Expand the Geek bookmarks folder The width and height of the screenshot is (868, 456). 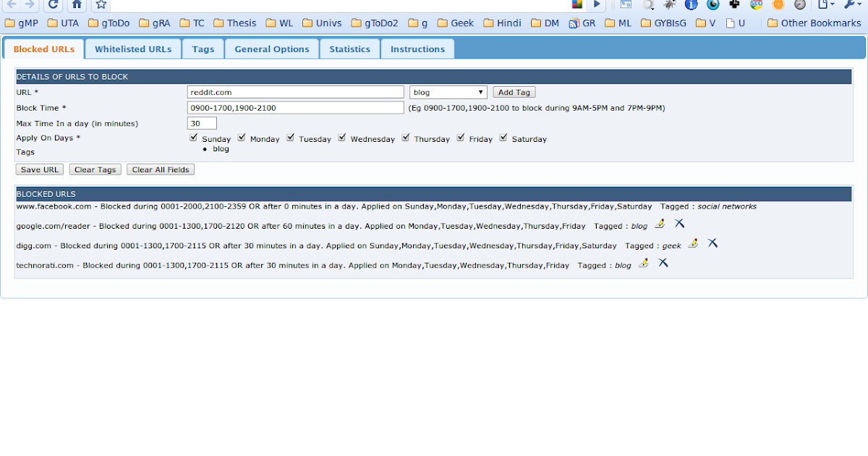point(455,23)
